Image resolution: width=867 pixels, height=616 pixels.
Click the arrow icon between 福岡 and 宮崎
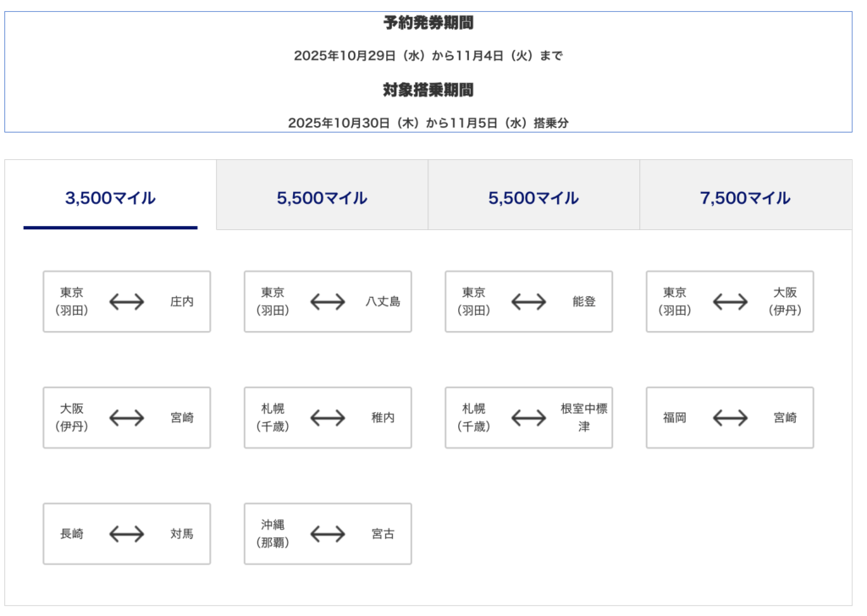(730, 418)
